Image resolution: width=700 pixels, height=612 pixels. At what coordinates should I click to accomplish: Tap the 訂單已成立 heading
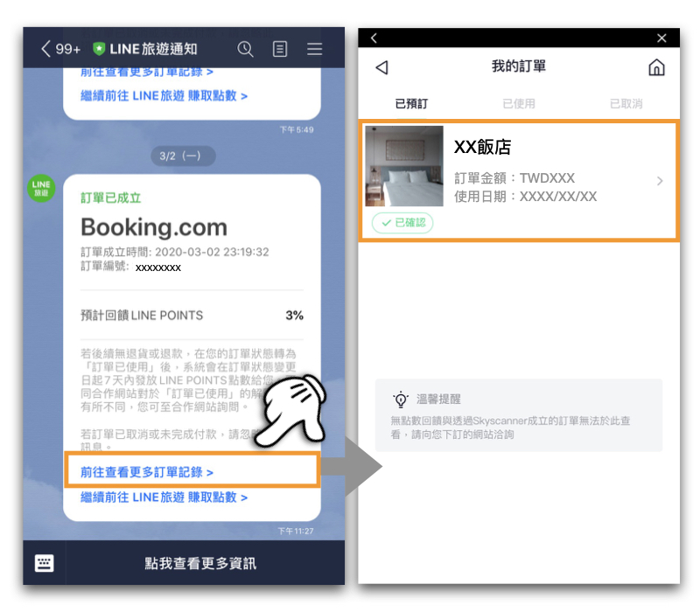[x=111, y=198]
